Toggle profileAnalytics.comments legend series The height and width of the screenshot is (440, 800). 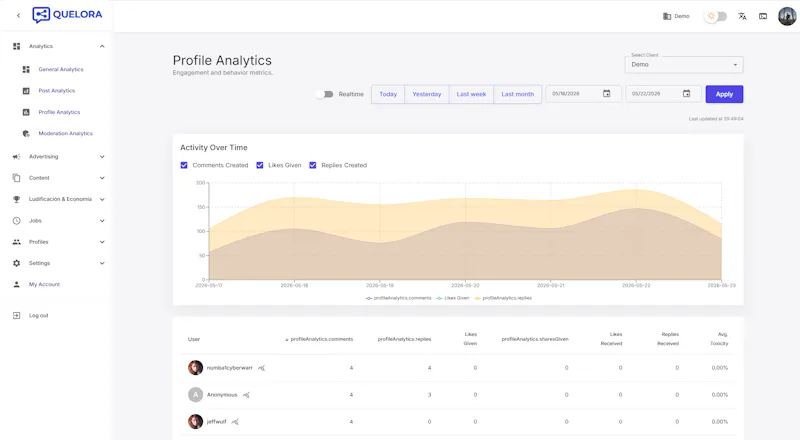(398, 298)
